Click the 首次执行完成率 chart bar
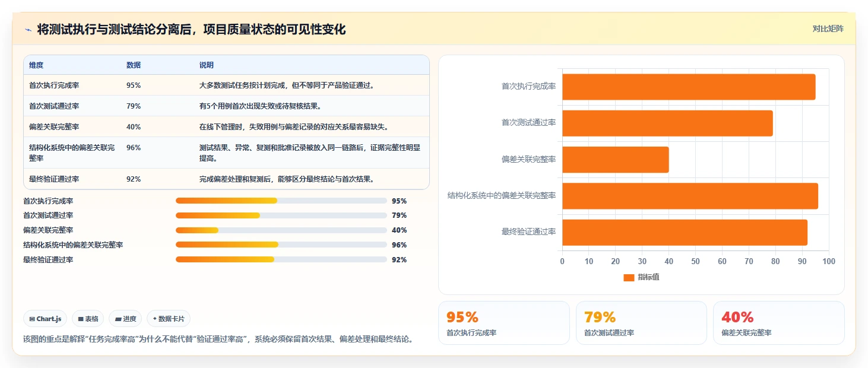 point(689,87)
